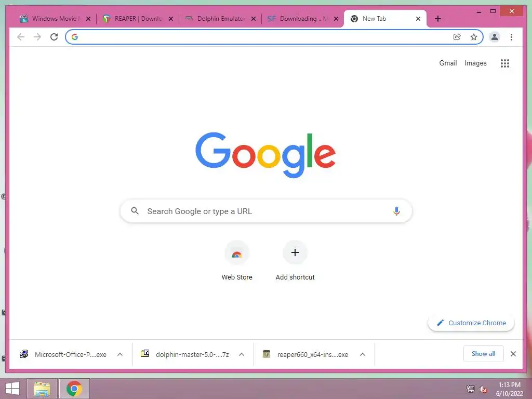Screen dimensions: 532x399
Task: Expand options for dolphin-master download
Action: pos(242,354)
